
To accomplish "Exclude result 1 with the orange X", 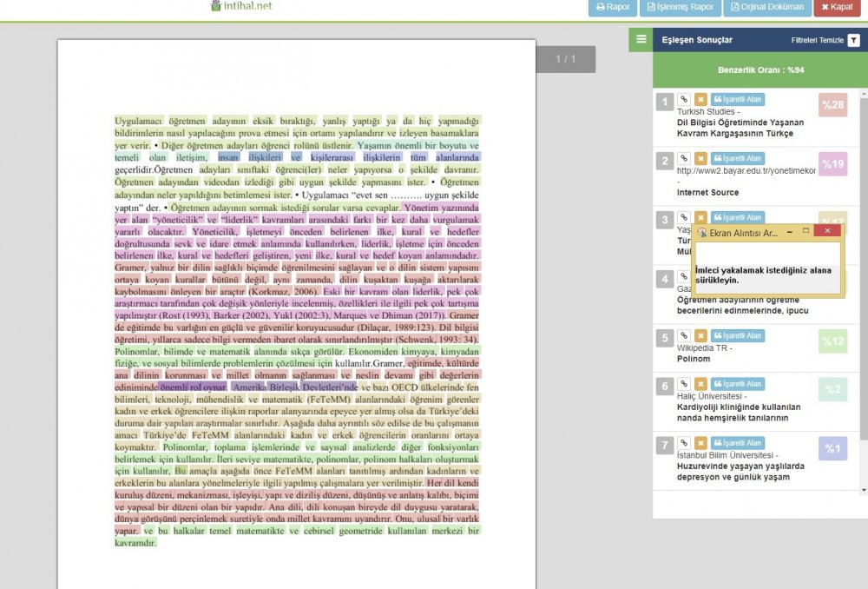I will pyautogui.click(x=700, y=100).
